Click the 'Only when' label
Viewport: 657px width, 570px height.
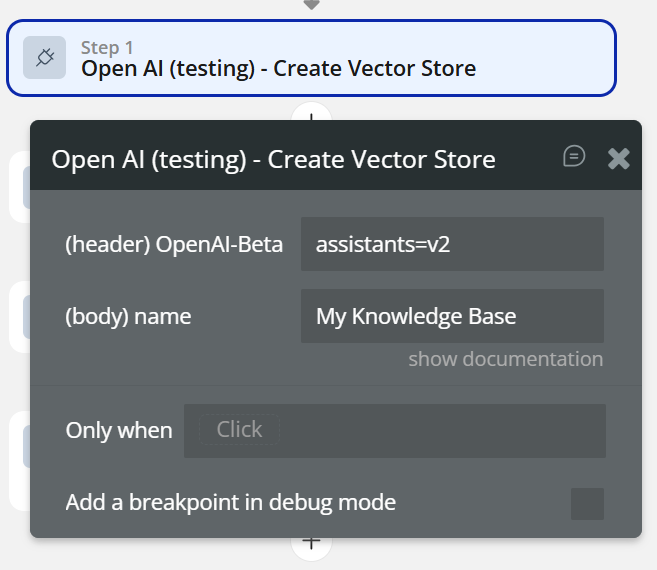coord(119,431)
